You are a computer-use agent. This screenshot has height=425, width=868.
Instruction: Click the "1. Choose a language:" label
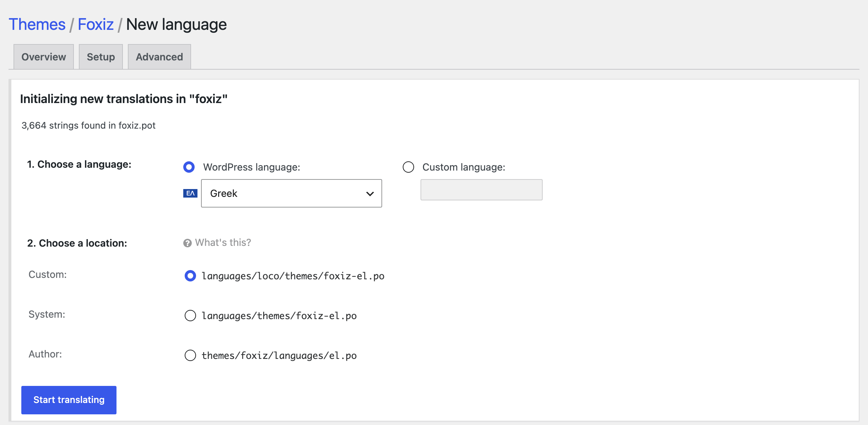coord(79,165)
